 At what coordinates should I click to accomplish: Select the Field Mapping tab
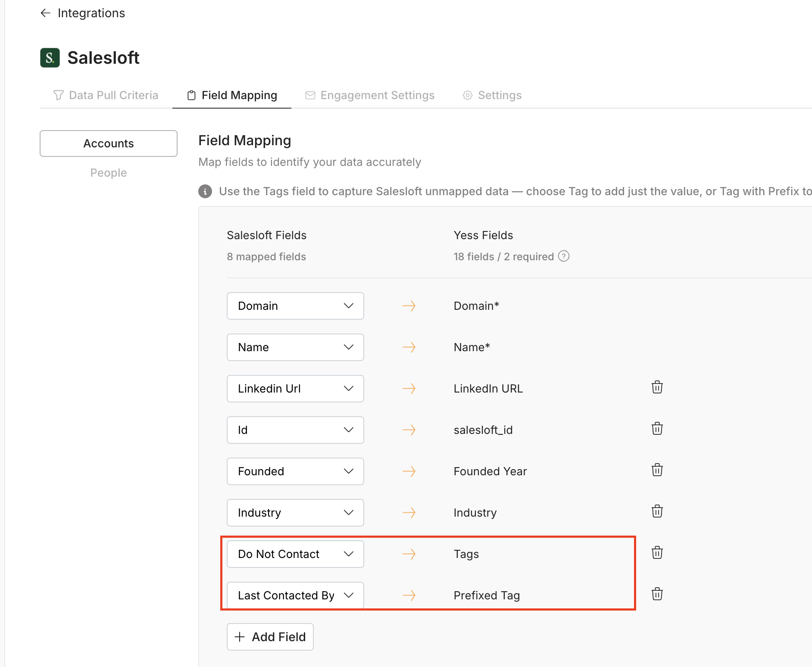(232, 95)
